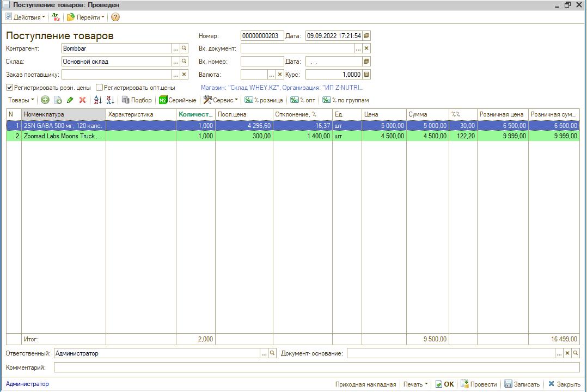587x392 pixels.
Task: Sort table rows ascending
Action: click(98, 100)
